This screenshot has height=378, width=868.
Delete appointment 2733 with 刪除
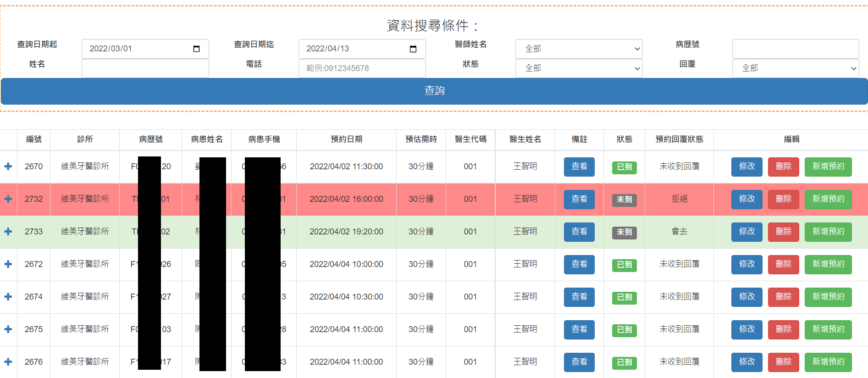[x=784, y=232]
